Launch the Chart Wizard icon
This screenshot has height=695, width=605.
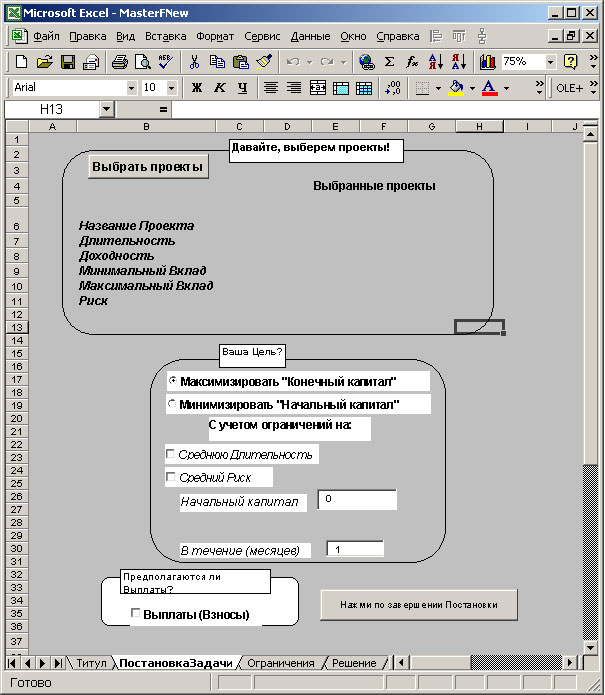pyautogui.click(x=487, y=62)
